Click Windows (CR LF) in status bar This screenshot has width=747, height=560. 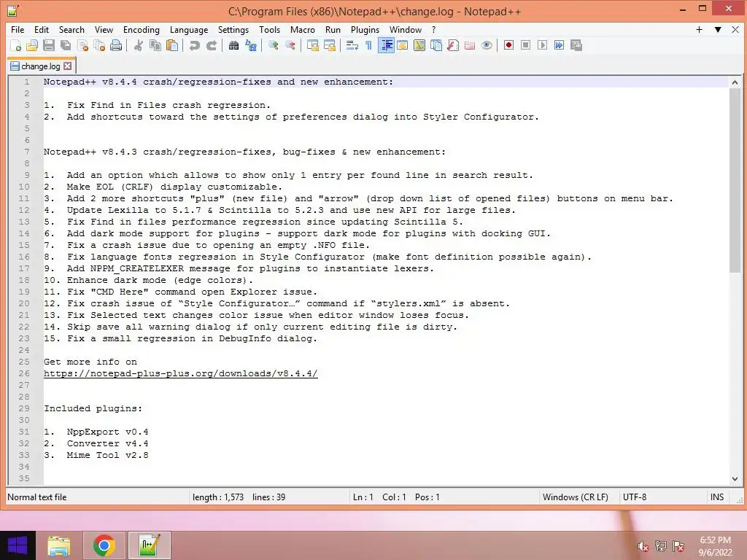(x=575, y=497)
